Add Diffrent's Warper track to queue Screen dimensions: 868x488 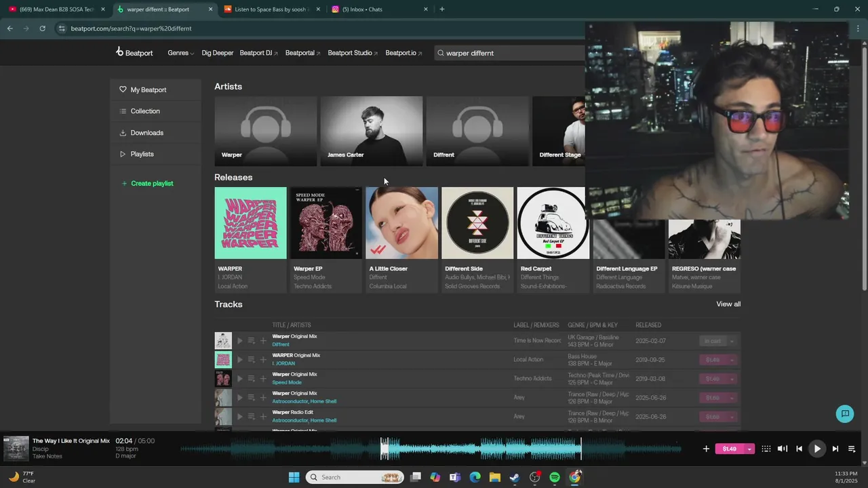(251, 341)
